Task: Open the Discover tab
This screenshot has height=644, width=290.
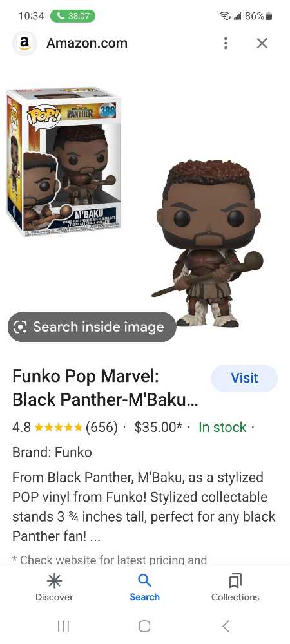Action: tap(54, 588)
